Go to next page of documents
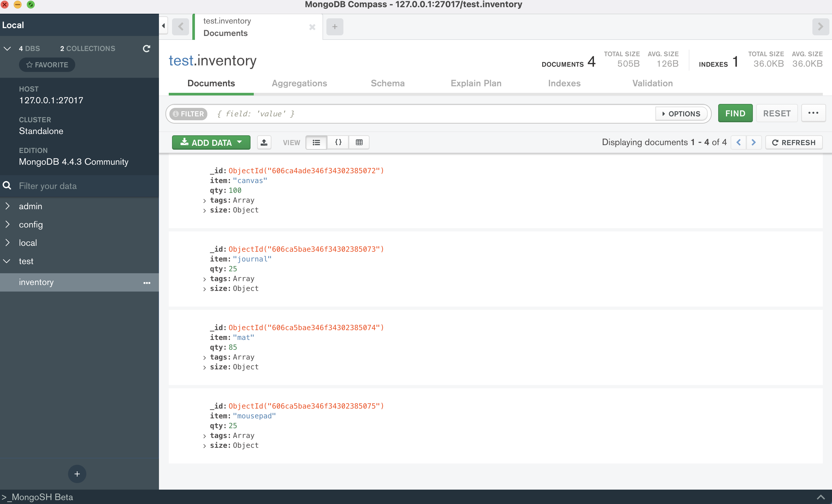This screenshot has width=832, height=504. [754, 143]
